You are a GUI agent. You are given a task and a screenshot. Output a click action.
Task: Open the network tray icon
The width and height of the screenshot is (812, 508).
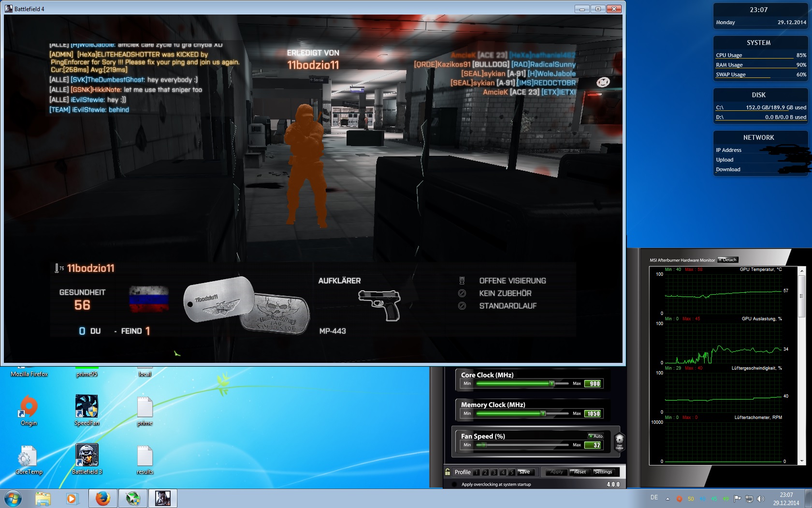(749, 499)
